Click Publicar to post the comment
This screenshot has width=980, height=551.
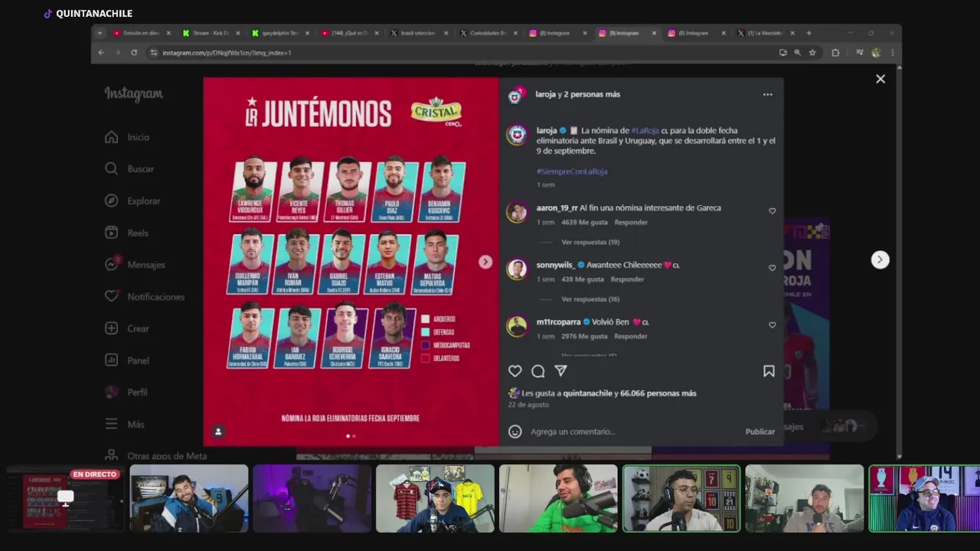(759, 432)
